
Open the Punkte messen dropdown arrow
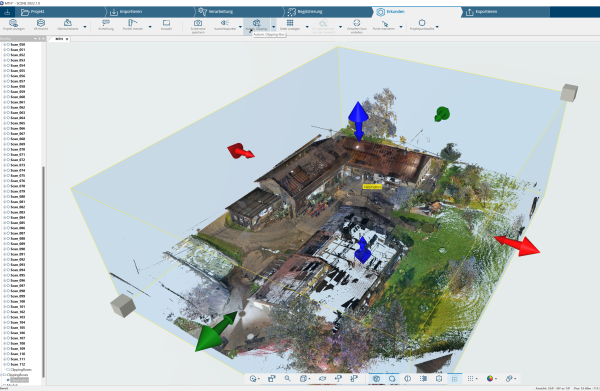pyautogui.click(x=150, y=27)
